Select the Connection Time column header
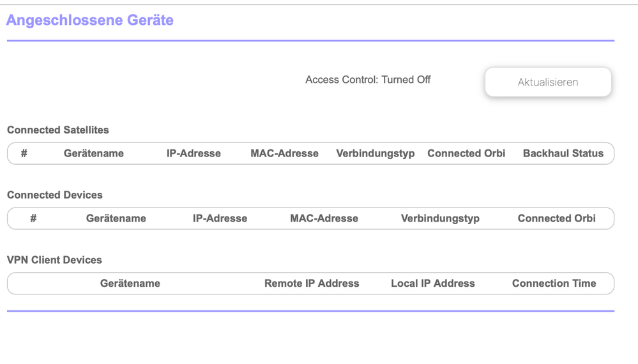The image size is (638, 364). point(554,284)
